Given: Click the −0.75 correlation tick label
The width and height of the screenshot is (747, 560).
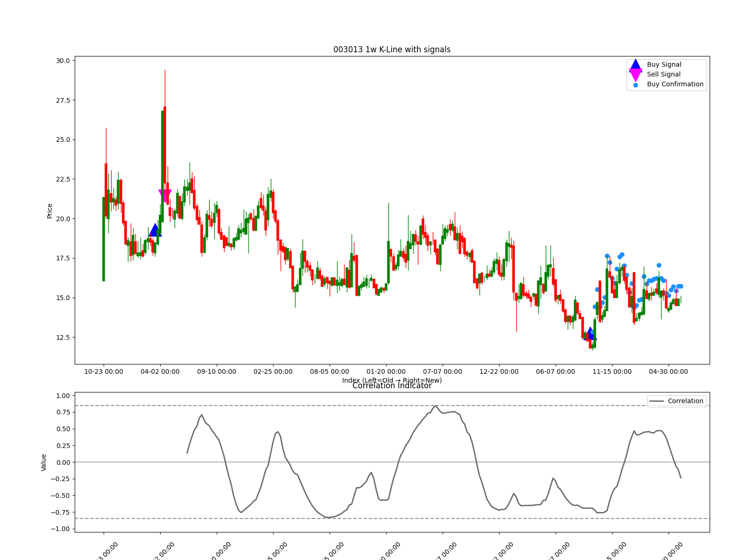Looking at the screenshot, I should 60,512.
